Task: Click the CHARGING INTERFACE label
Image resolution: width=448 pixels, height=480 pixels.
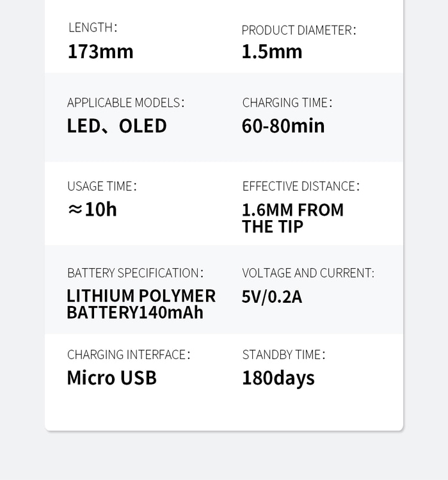Action: point(128,355)
